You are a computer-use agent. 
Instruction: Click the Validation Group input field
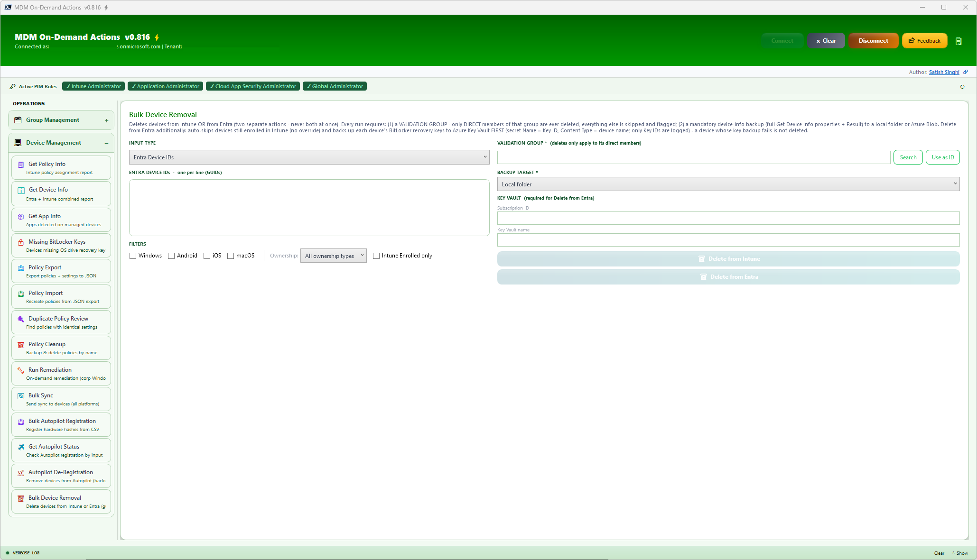point(694,157)
